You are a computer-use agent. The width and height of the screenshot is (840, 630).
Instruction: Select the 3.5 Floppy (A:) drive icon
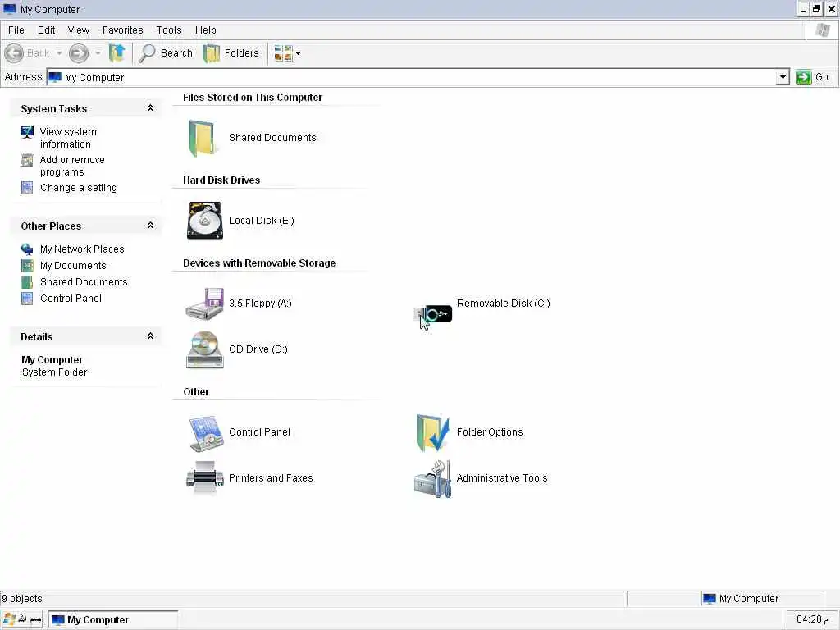(204, 304)
